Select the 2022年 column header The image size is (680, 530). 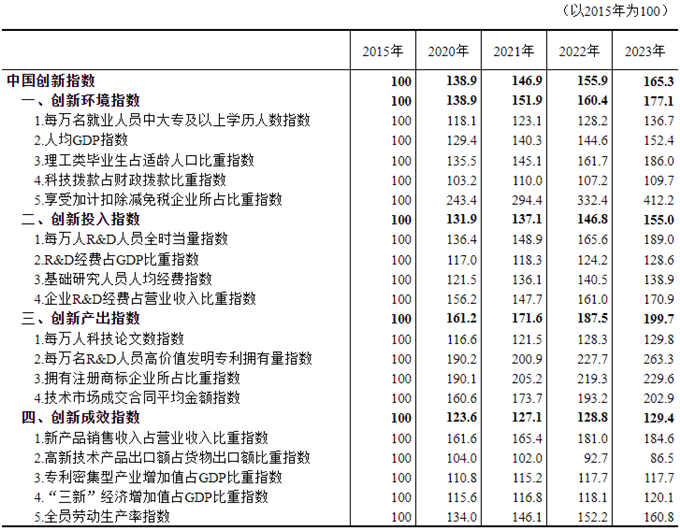click(579, 50)
